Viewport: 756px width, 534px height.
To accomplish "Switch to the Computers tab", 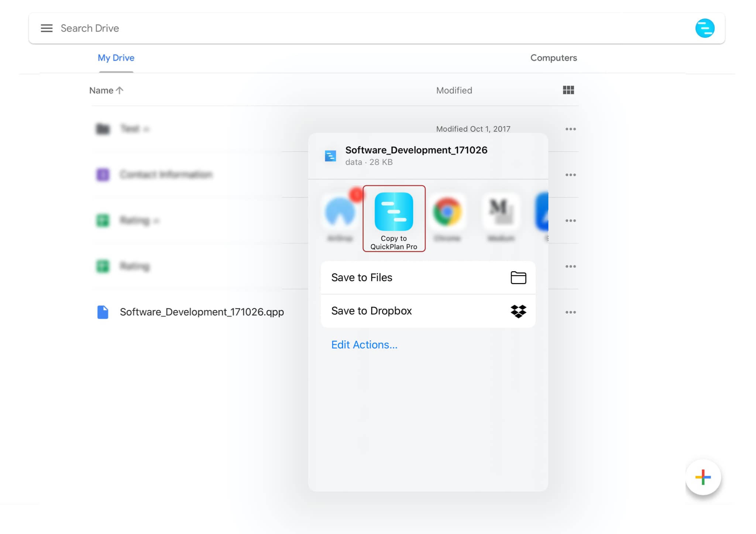I will tap(553, 58).
